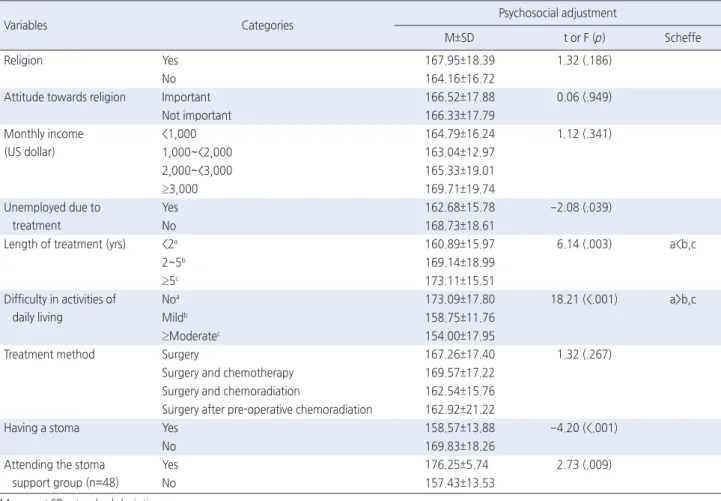Select statistic 0.06 (.949)
The height and width of the screenshot is (501, 721).
[584, 97]
